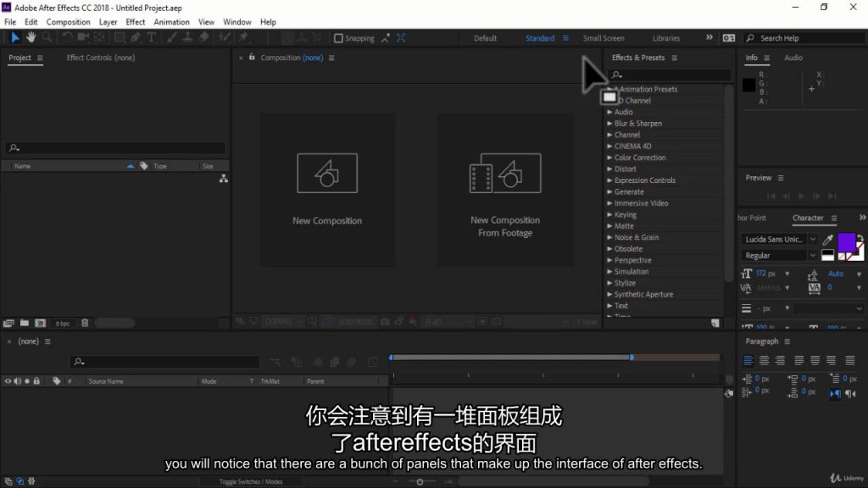Viewport: 868px width, 488px height.
Task: Click the New Composition button
Action: coord(327,190)
